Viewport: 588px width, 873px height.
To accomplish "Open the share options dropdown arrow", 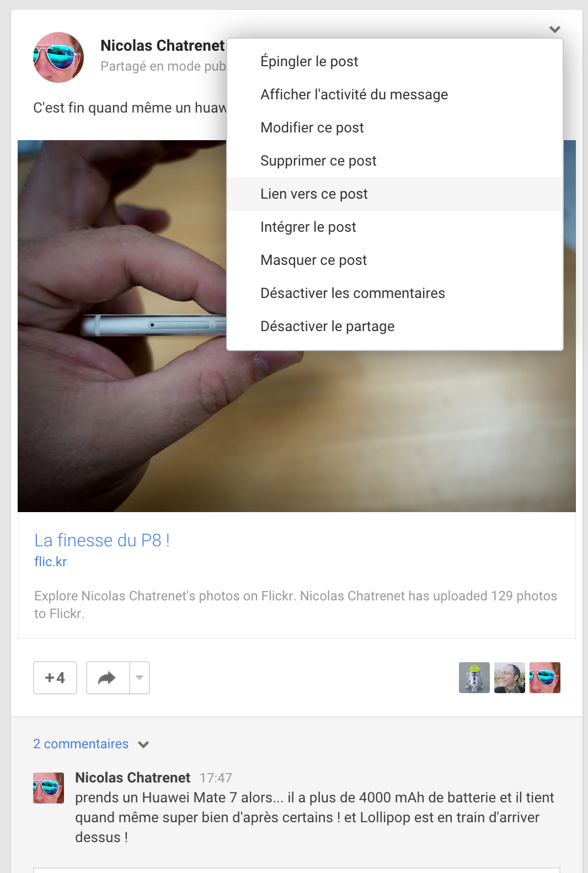I will 140,678.
